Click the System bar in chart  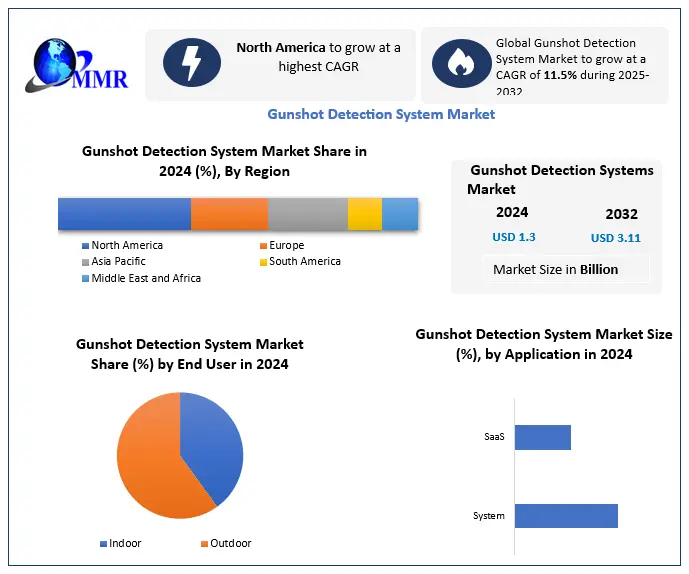pyautogui.click(x=565, y=516)
